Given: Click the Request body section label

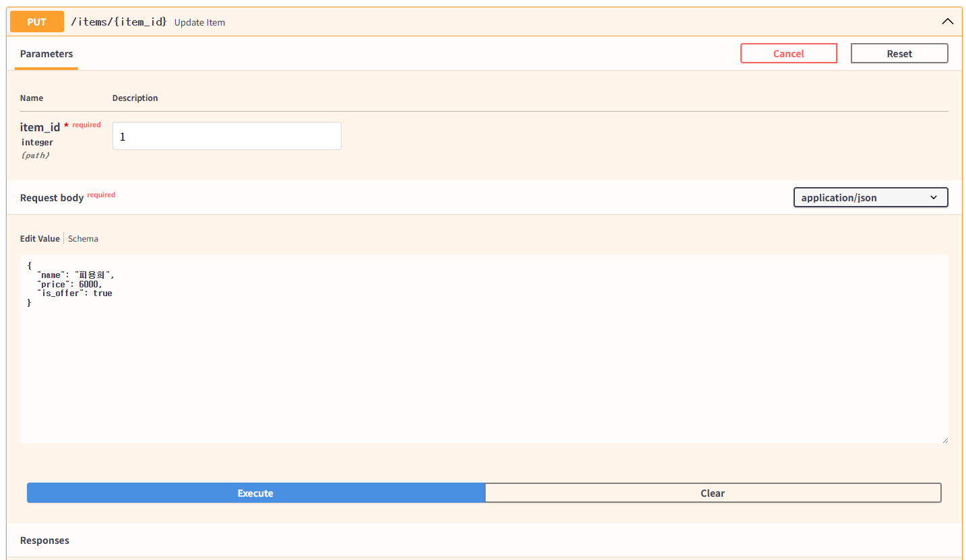Looking at the screenshot, I should [x=52, y=198].
